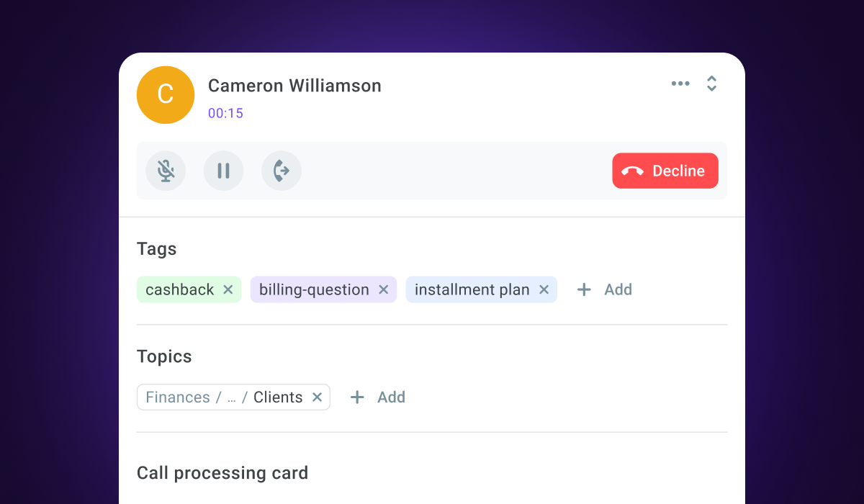Click Cameron Williamson's avatar circle
Screen dimensions: 864x504
[x=166, y=95]
